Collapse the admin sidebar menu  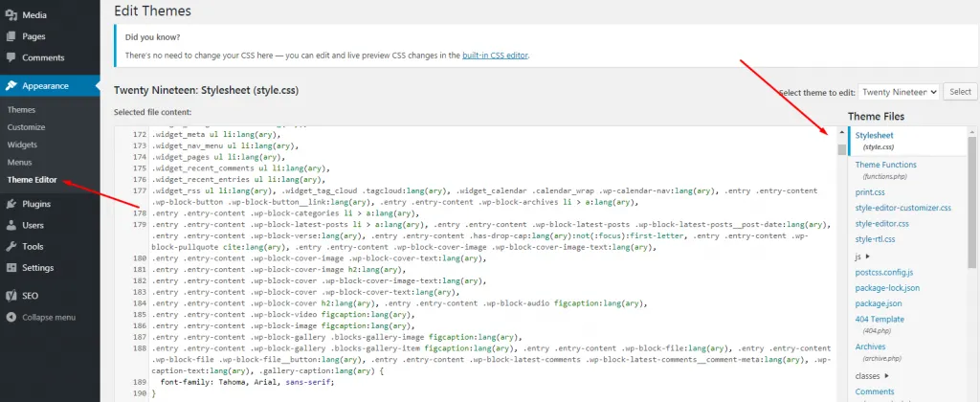tap(50, 317)
